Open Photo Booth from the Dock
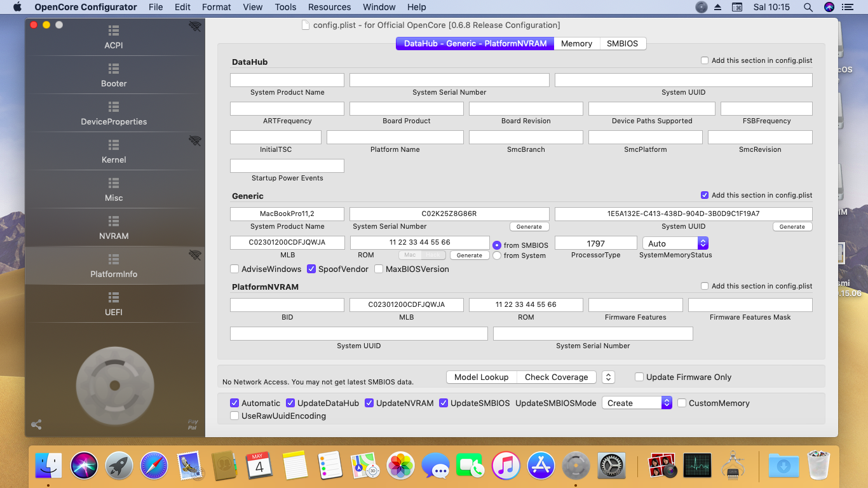 pos(661,466)
